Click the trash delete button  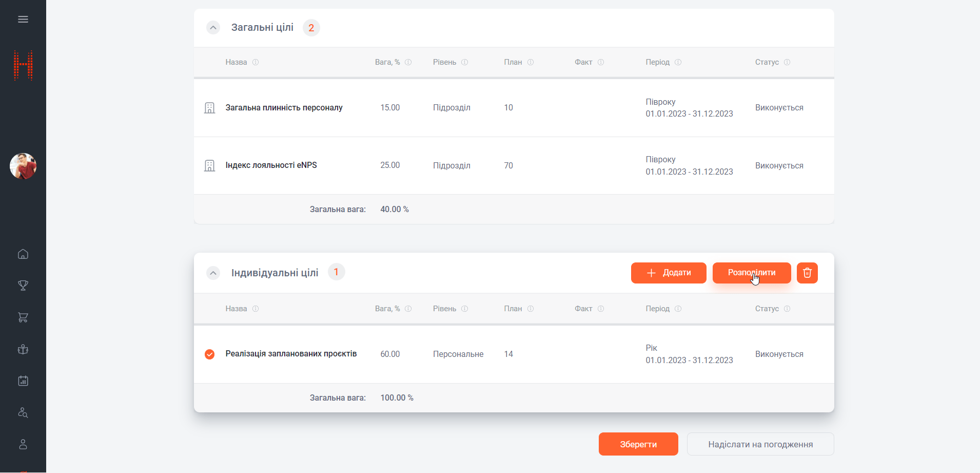click(807, 273)
